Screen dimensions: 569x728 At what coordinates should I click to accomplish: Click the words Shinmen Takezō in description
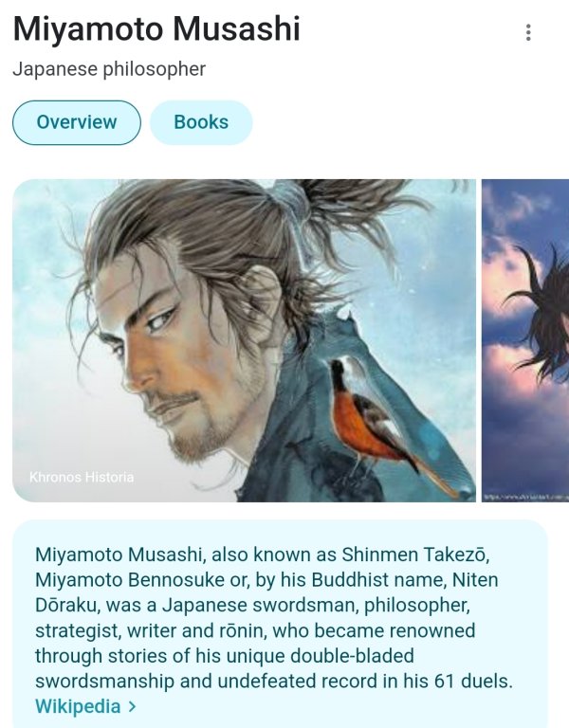(414, 555)
